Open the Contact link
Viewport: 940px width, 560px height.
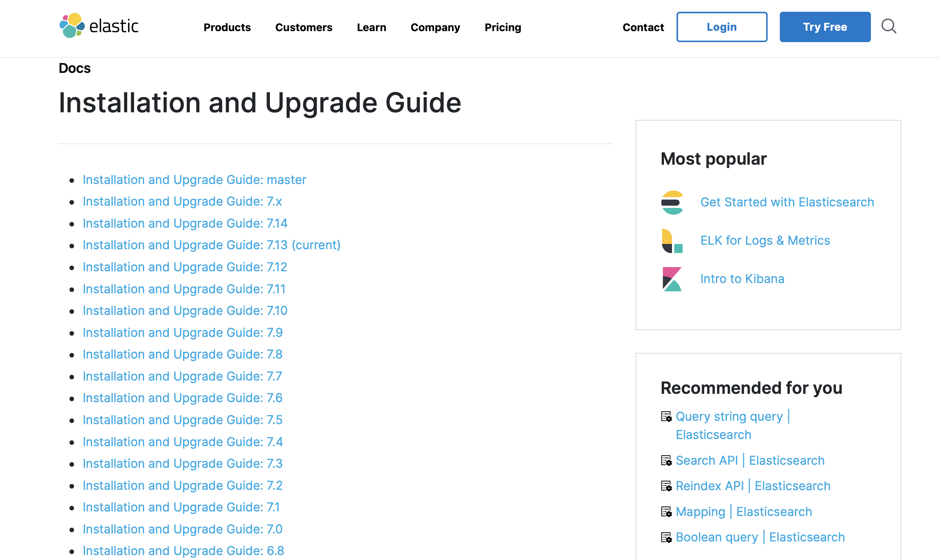point(643,27)
